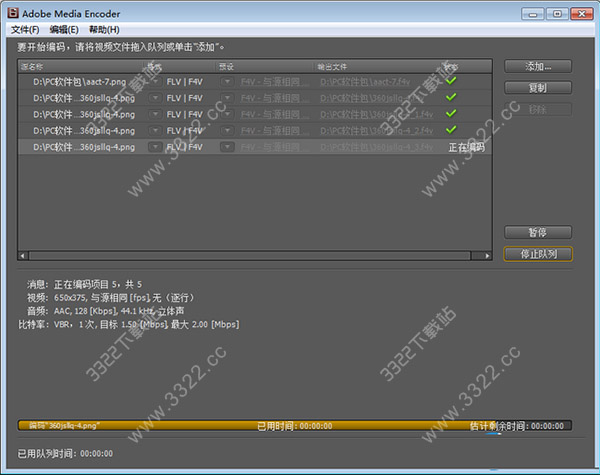This screenshot has height=475, width=600.
Task: Click the 正在编码 status text
Action: pos(466,147)
